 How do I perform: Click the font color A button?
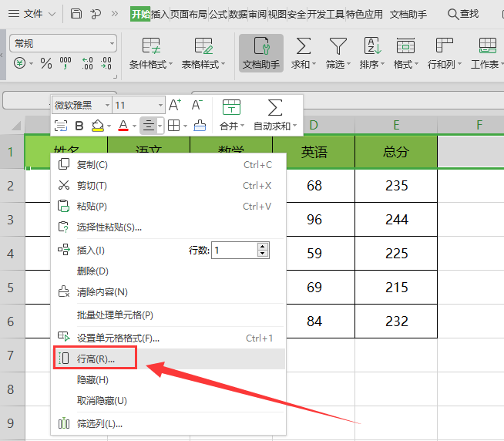pyautogui.click(x=123, y=126)
